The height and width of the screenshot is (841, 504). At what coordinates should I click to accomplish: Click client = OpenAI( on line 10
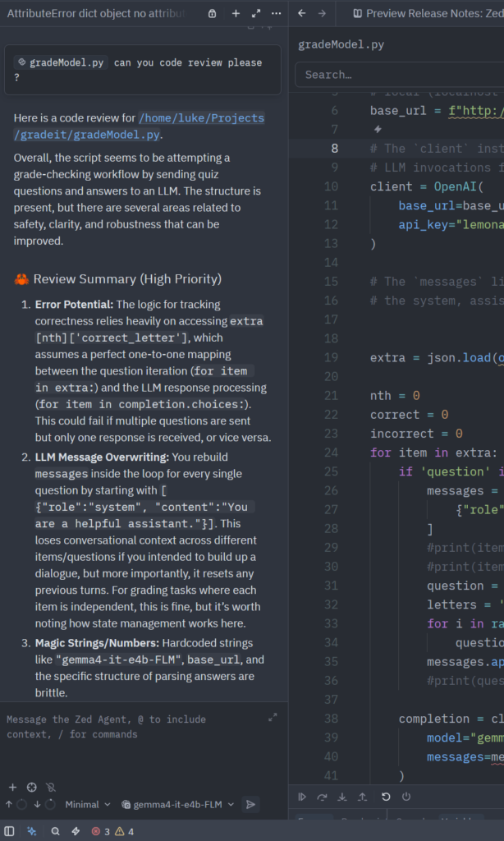(427, 186)
